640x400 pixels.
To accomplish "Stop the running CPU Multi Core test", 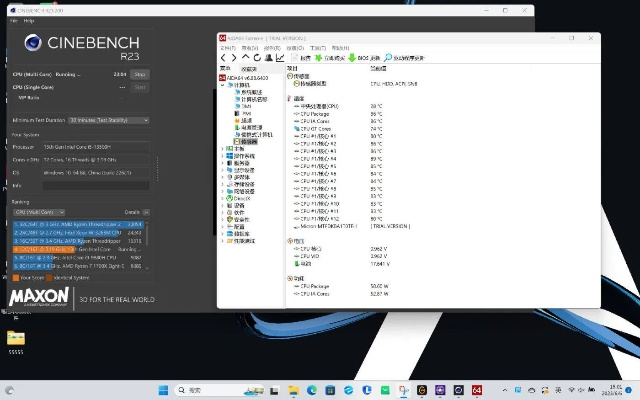I will [x=140, y=74].
